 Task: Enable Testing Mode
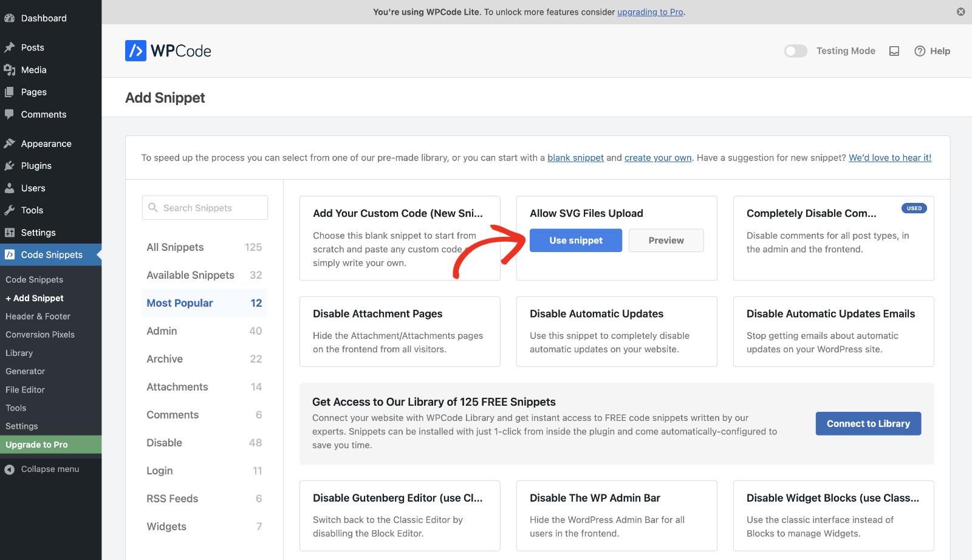click(x=795, y=51)
